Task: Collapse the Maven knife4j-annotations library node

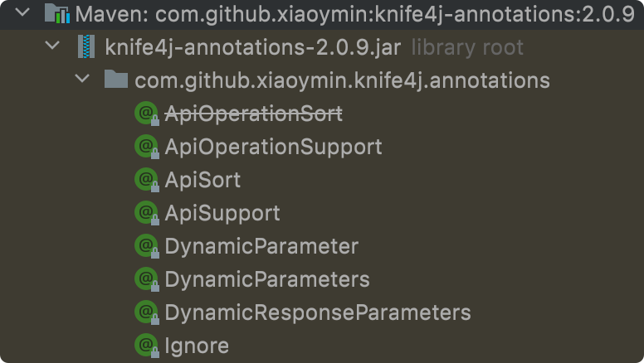Action: tap(22, 12)
